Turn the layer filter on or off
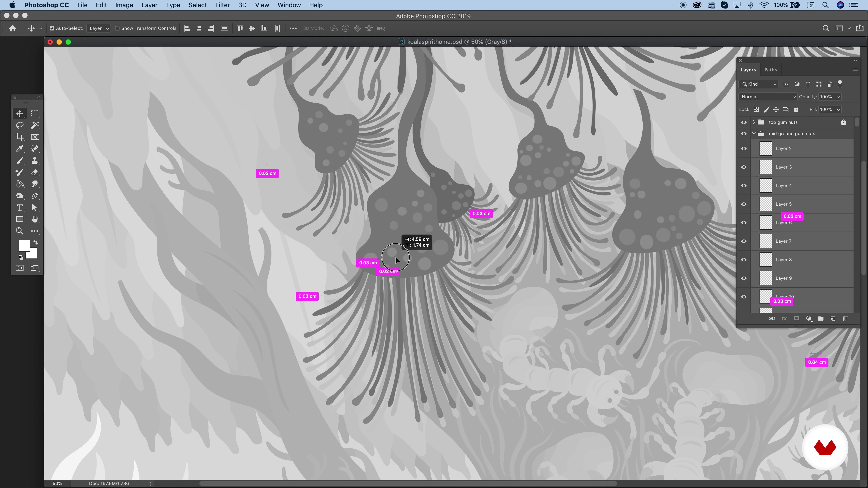The height and width of the screenshot is (488, 868). [840, 84]
